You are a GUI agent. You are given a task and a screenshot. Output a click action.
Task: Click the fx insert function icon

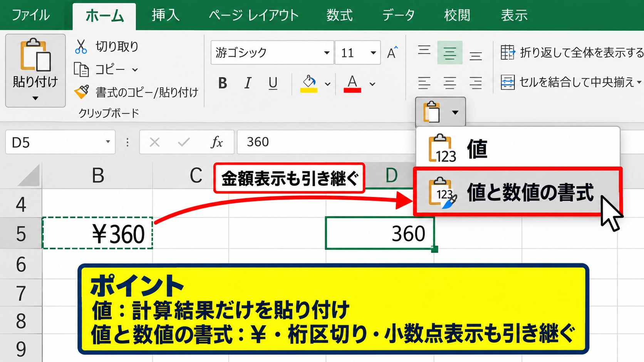217,142
